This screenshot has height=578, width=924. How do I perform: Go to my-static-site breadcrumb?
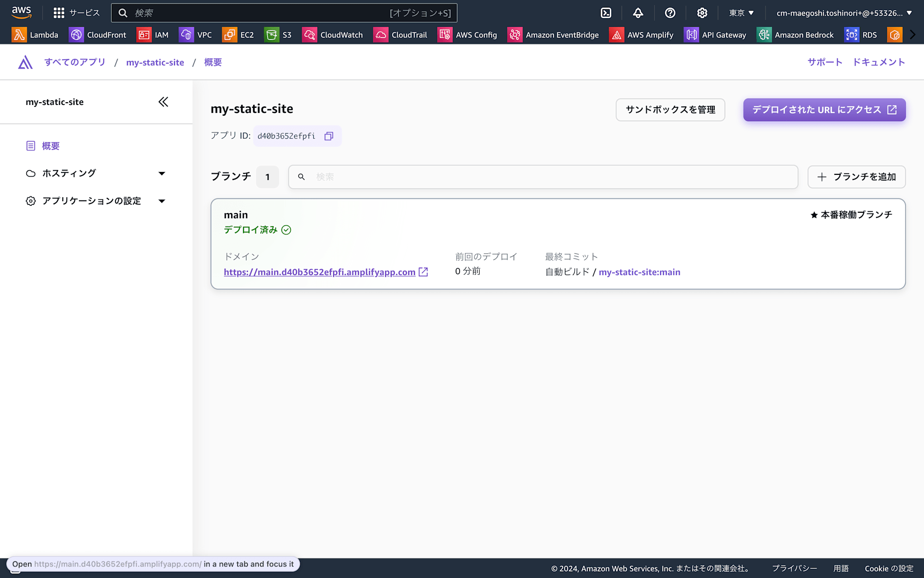(x=155, y=62)
